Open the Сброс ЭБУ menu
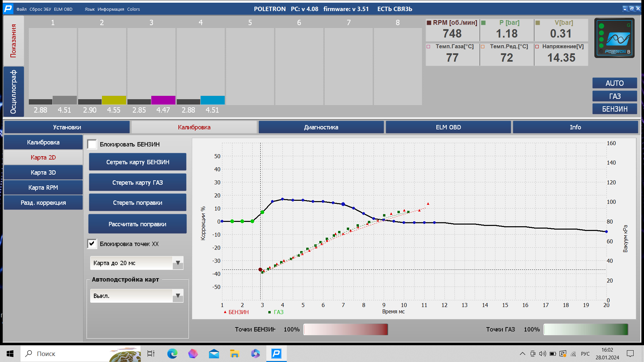This screenshot has height=362, width=644. tap(40, 9)
